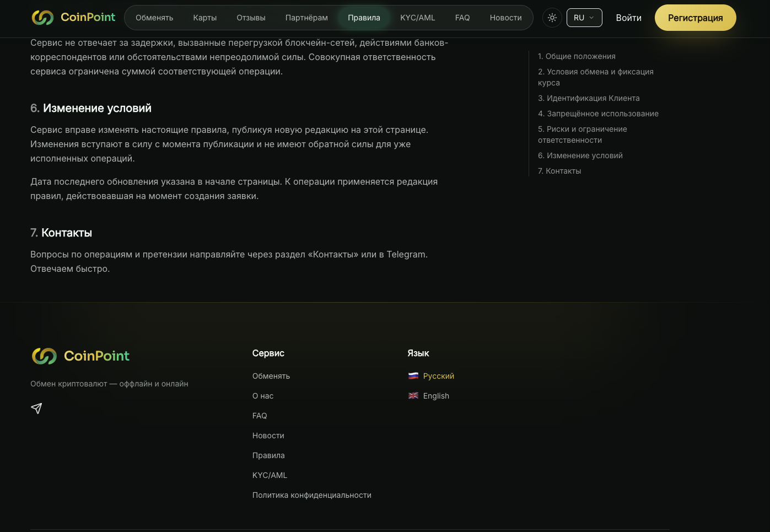Select the active Правила tab in header

point(364,18)
